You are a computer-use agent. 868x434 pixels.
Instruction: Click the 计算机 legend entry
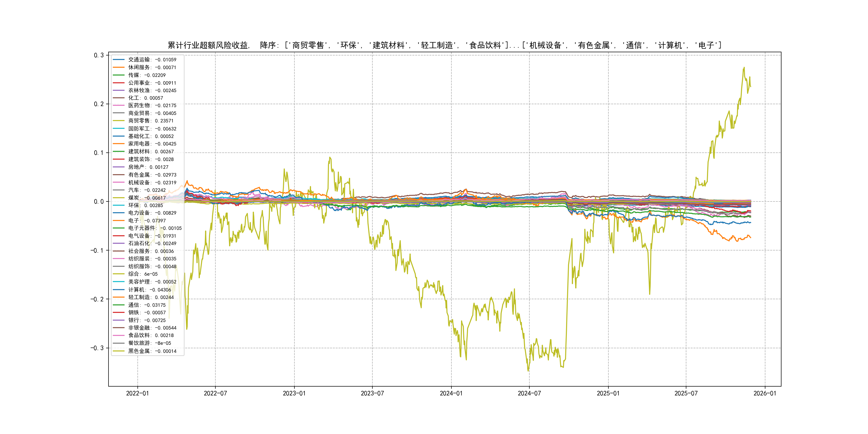(x=149, y=289)
